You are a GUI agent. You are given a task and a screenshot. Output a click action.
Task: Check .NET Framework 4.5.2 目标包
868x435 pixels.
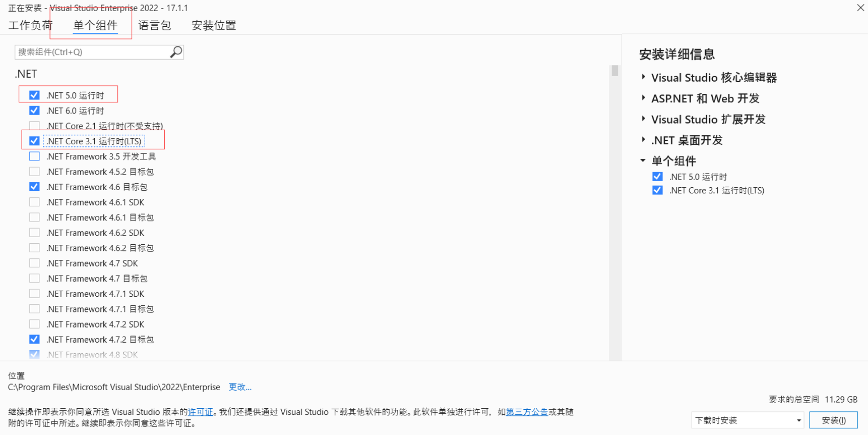tap(34, 172)
